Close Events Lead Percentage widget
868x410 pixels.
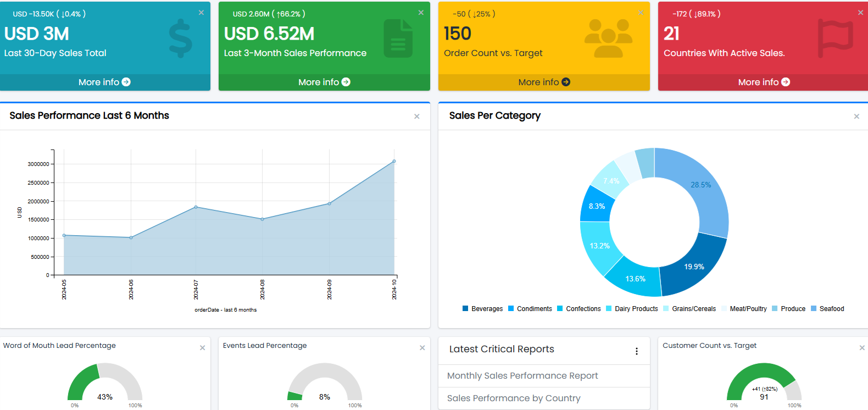click(422, 348)
